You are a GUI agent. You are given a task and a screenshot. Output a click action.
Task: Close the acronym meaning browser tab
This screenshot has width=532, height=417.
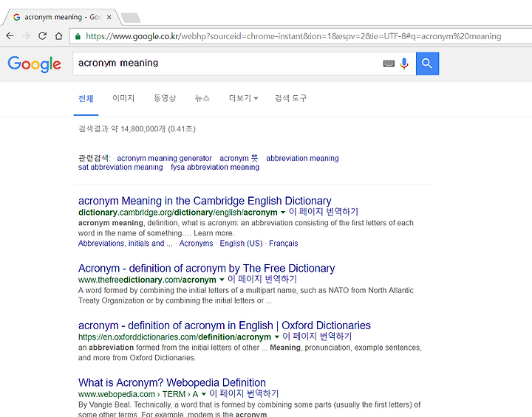[109, 17]
